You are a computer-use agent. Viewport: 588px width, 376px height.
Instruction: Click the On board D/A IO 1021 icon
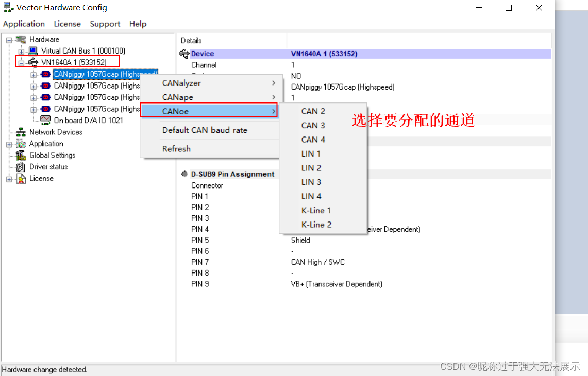[45, 120]
